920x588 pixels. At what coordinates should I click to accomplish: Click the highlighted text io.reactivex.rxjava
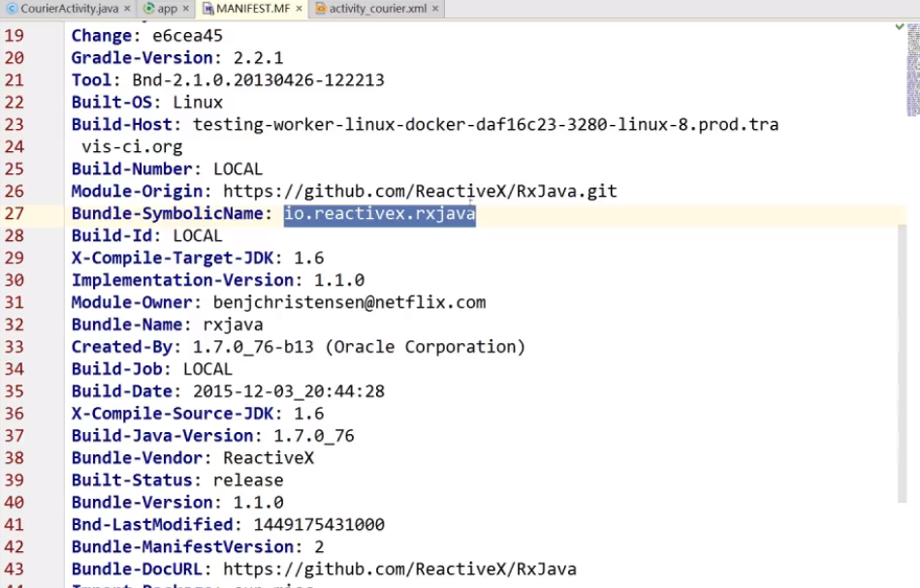(x=380, y=213)
